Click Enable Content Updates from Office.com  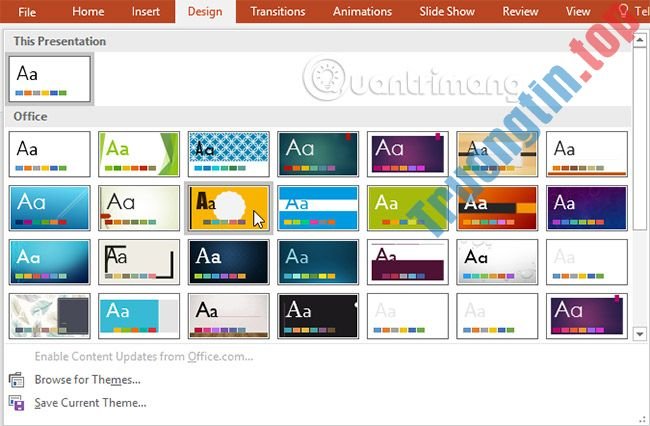pos(144,356)
